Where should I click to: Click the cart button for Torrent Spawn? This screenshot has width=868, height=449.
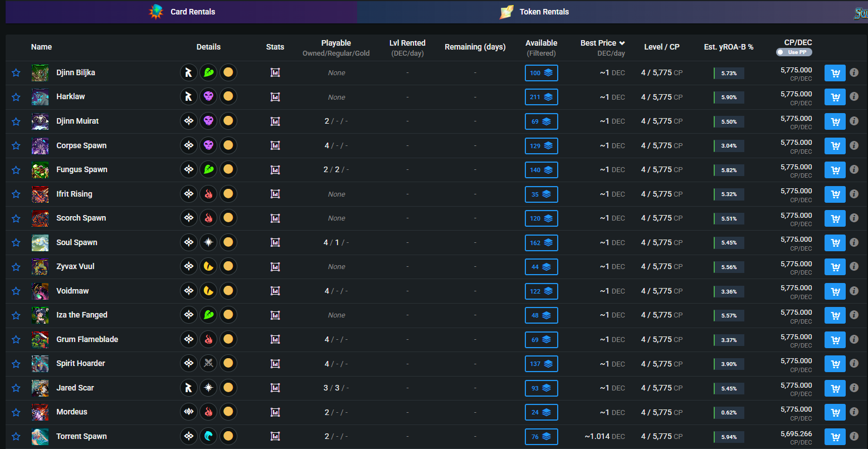pos(835,437)
